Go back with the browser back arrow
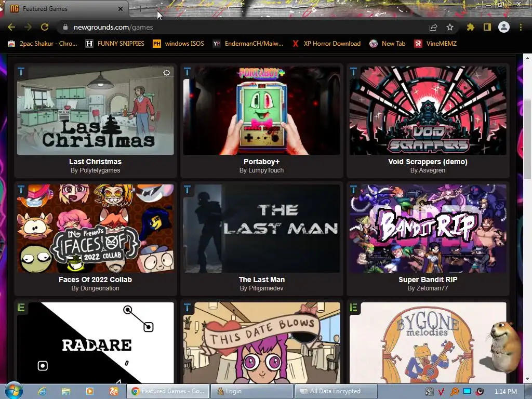The height and width of the screenshot is (399, 532). (x=11, y=27)
